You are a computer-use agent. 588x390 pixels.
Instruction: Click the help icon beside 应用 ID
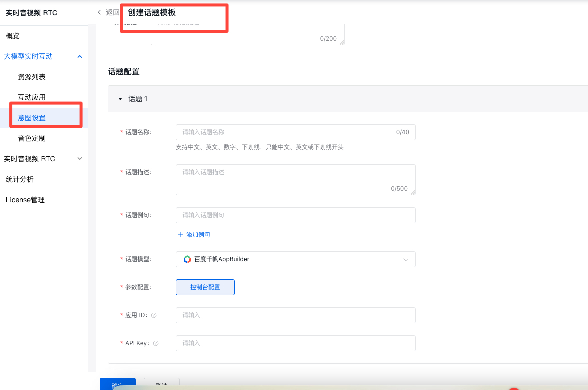pos(154,315)
